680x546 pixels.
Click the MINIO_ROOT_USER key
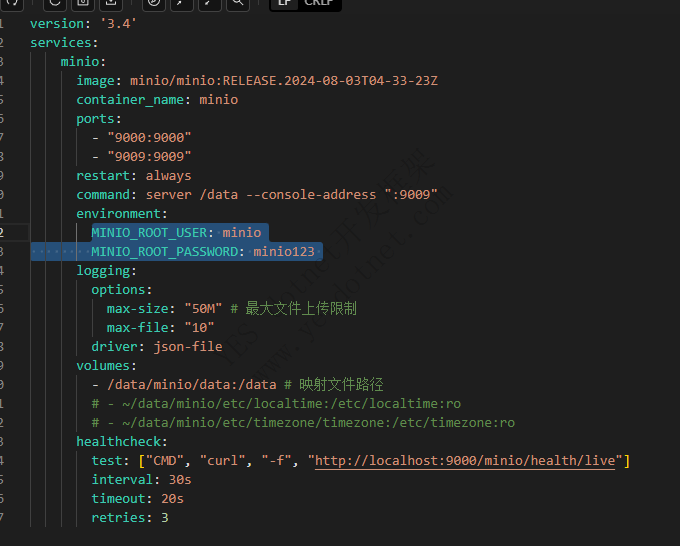(x=149, y=233)
